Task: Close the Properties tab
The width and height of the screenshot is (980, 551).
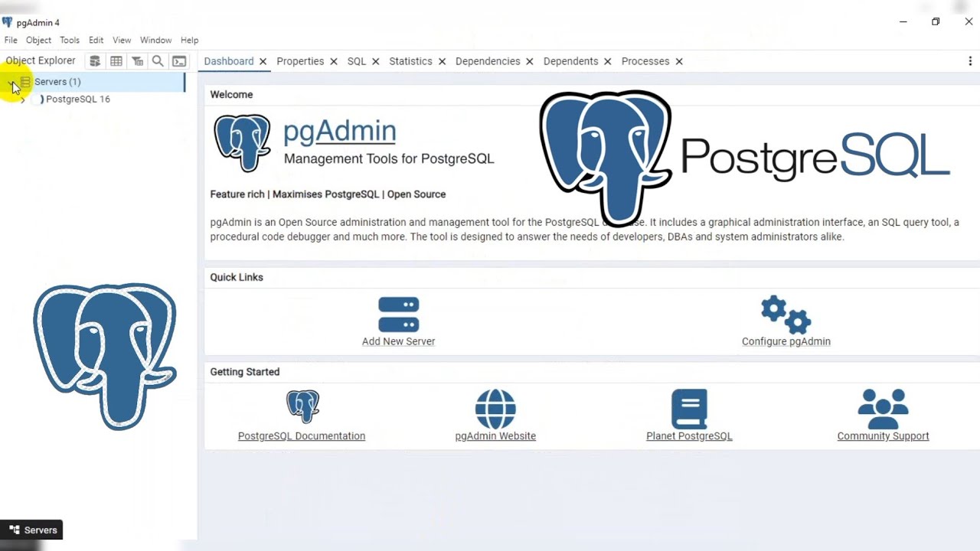Action: tap(334, 61)
